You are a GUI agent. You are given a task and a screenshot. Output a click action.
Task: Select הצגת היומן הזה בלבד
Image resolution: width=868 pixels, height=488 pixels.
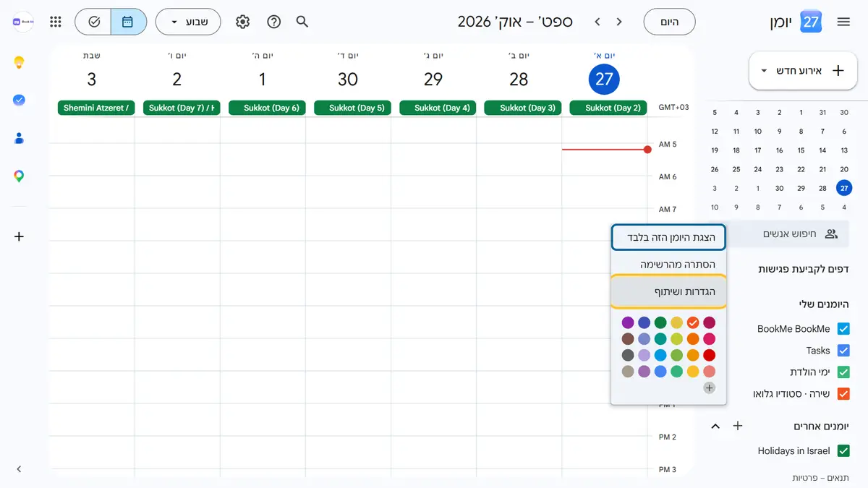pos(668,237)
